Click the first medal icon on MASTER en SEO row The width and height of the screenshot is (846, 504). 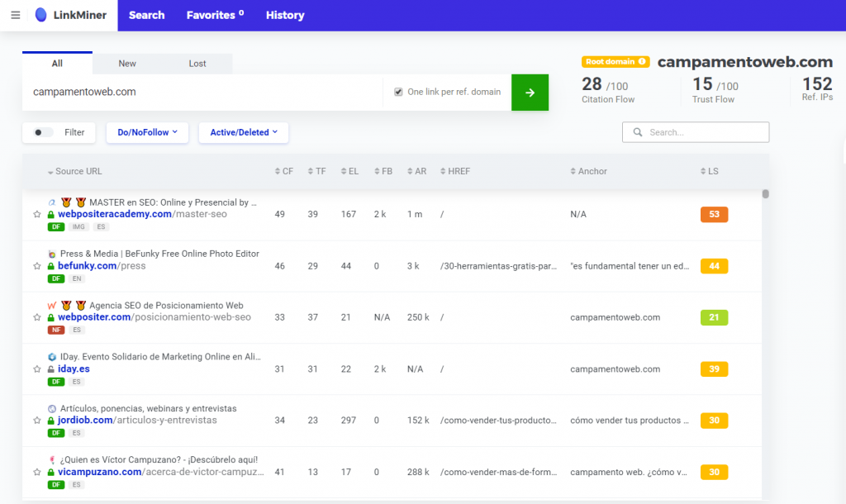tap(66, 202)
